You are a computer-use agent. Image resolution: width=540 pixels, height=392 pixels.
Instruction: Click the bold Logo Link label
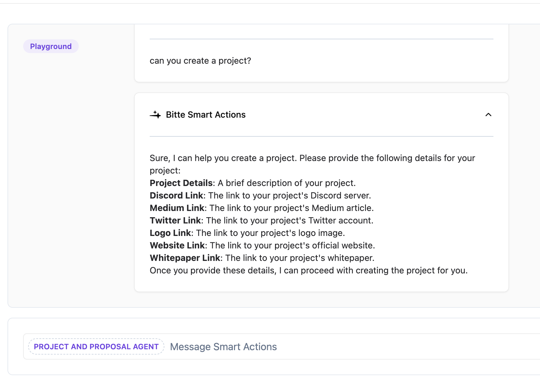(170, 233)
